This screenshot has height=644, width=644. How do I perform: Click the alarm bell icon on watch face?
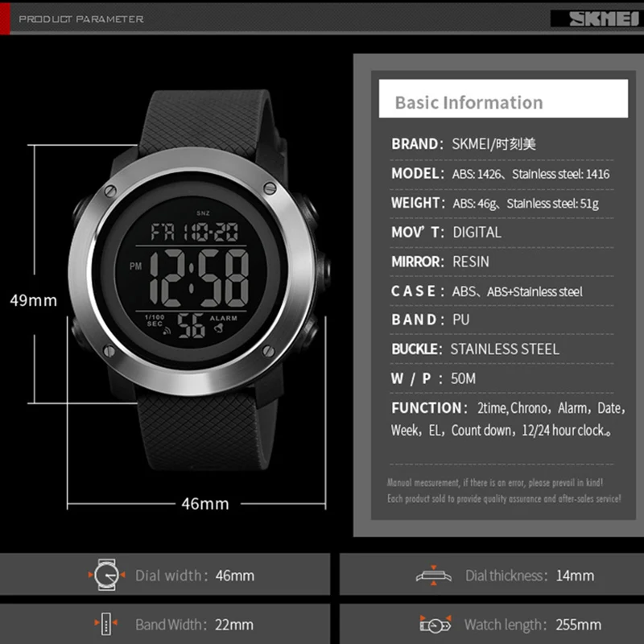[x=219, y=328]
